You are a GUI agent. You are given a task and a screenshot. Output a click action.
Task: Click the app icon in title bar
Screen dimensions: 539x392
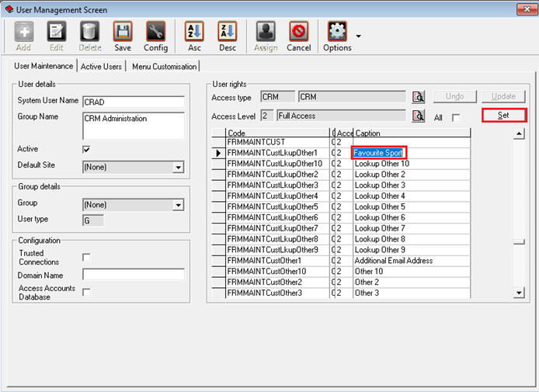pos(9,9)
